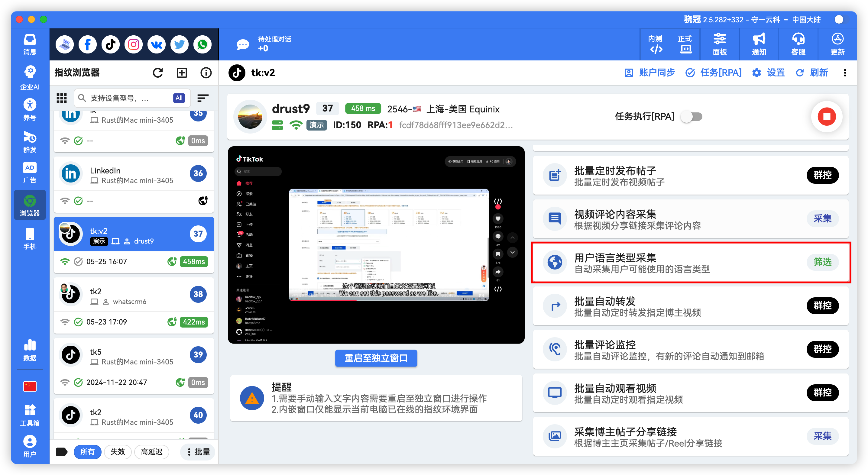Open the 浏览器 sidebar panel

click(30, 205)
